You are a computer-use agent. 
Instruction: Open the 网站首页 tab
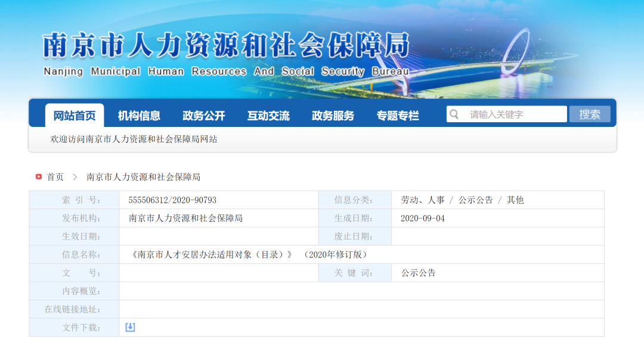tap(75, 116)
